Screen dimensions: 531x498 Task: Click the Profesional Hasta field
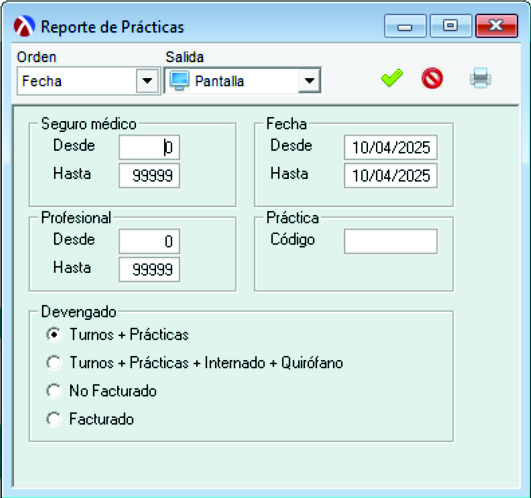[149, 269]
